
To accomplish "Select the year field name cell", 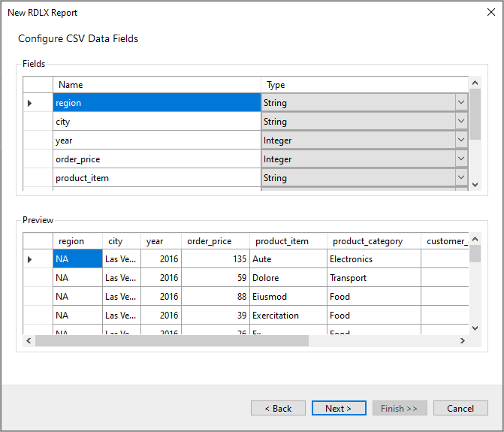I will 157,140.
